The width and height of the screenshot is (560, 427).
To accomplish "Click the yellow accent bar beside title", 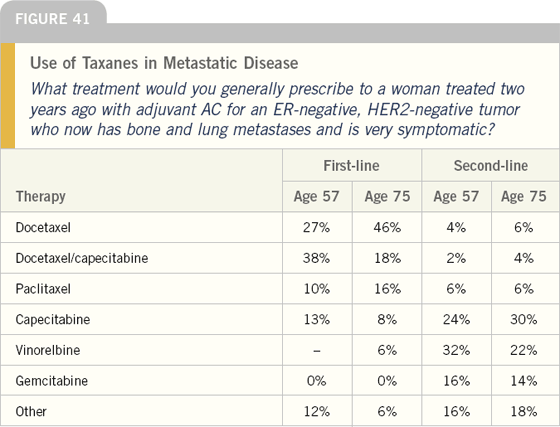I will [x=8, y=96].
